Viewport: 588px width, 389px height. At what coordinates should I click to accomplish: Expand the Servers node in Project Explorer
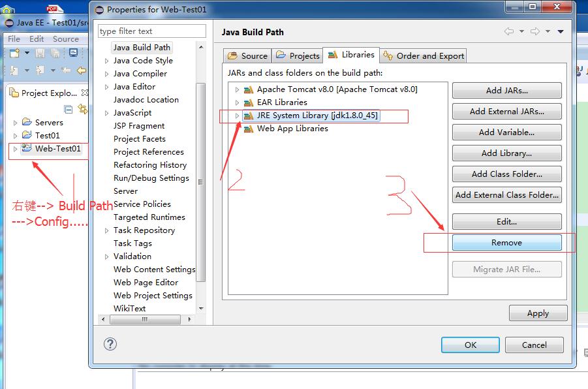(14, 122)
